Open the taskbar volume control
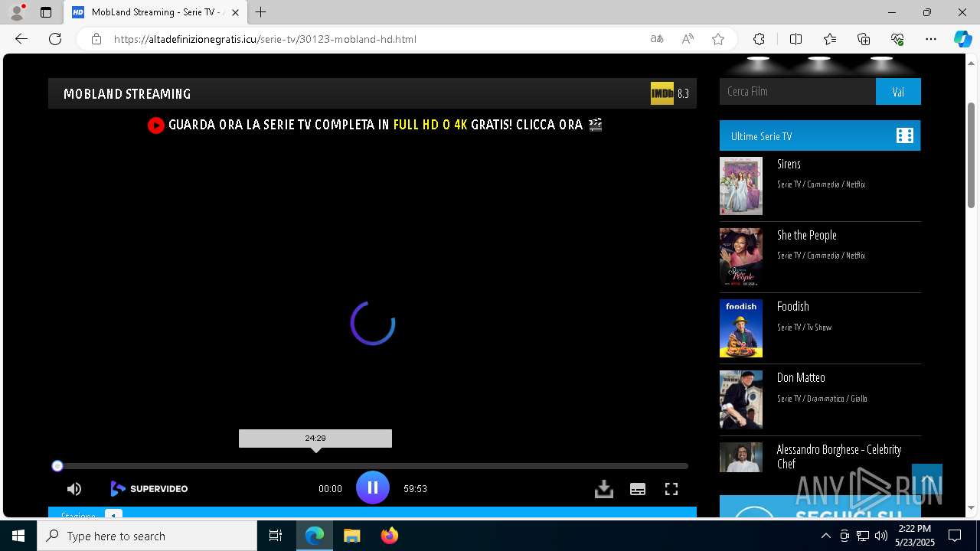The height and width of the screenshot is (551, 980). click(x=880, y=536)
